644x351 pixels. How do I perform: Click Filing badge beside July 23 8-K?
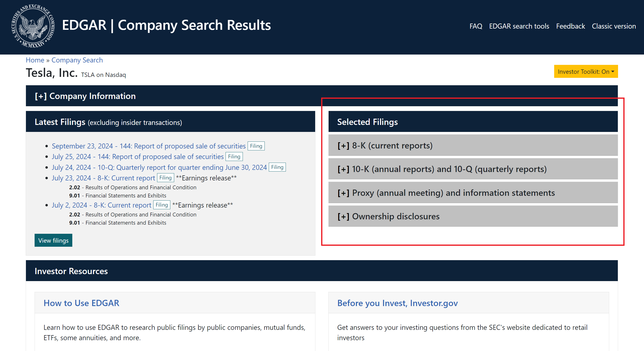[x=165, y=178]
